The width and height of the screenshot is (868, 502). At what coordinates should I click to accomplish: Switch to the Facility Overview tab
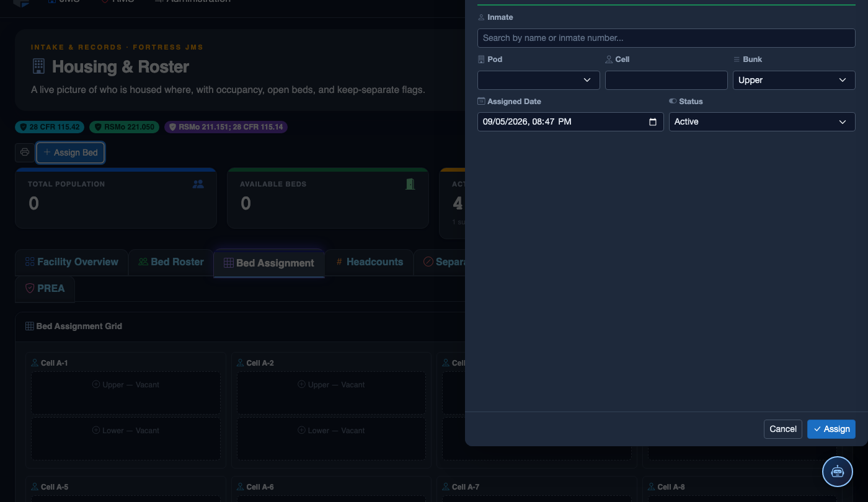71,262
